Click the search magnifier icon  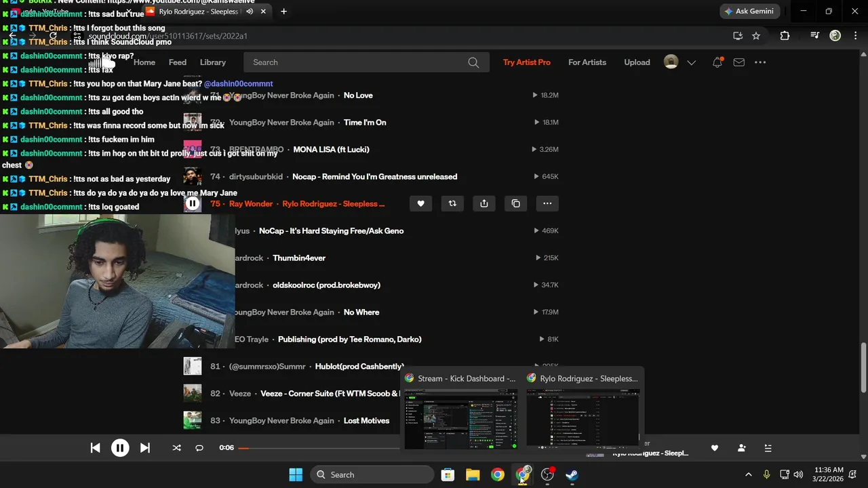473,62
